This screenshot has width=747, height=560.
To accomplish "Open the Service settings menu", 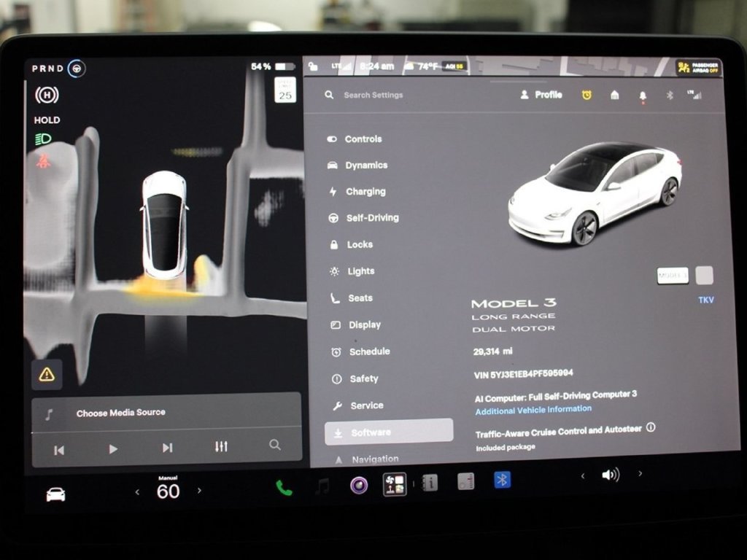I will click(x=357, y=405).
